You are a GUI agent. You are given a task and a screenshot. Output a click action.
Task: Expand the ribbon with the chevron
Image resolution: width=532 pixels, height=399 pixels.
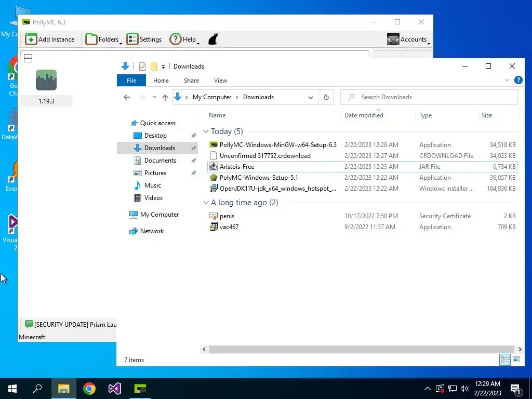tap(507, 81)
